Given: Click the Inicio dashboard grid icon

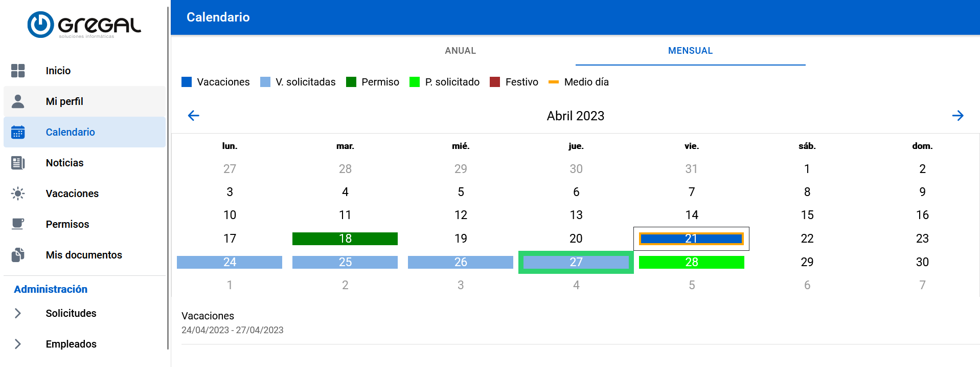Looking at the screenshot, I should point(18,71).
